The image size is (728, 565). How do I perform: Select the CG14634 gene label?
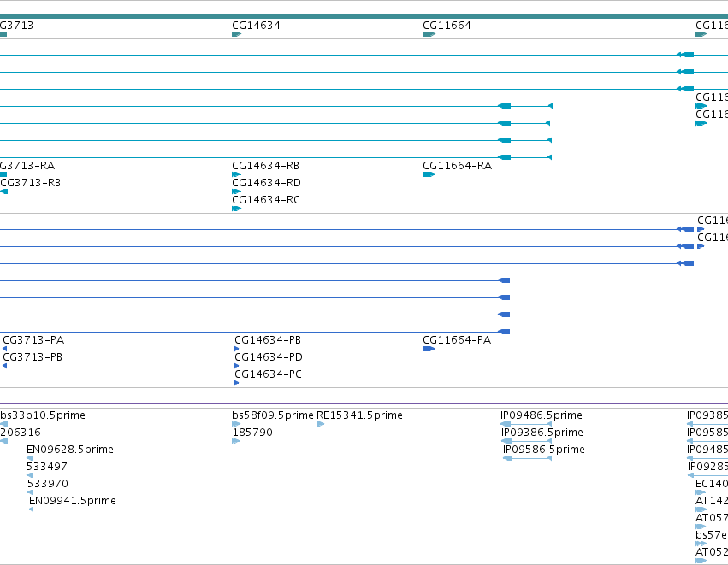click(x=256, y=26)
